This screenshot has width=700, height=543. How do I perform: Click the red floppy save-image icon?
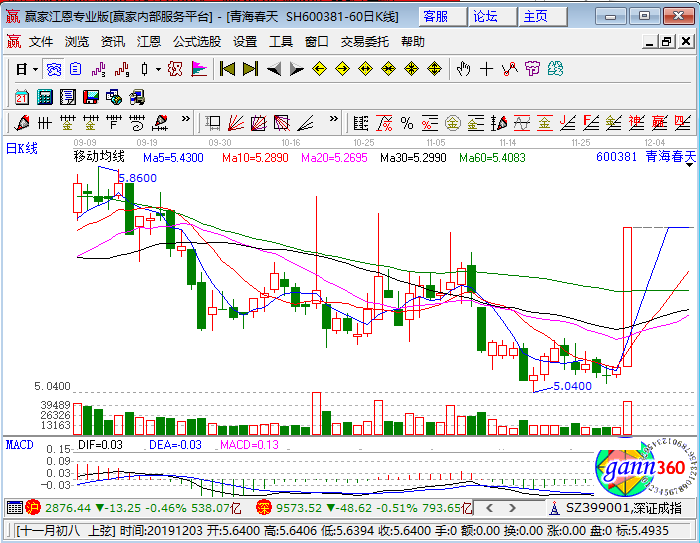[91, 97]
